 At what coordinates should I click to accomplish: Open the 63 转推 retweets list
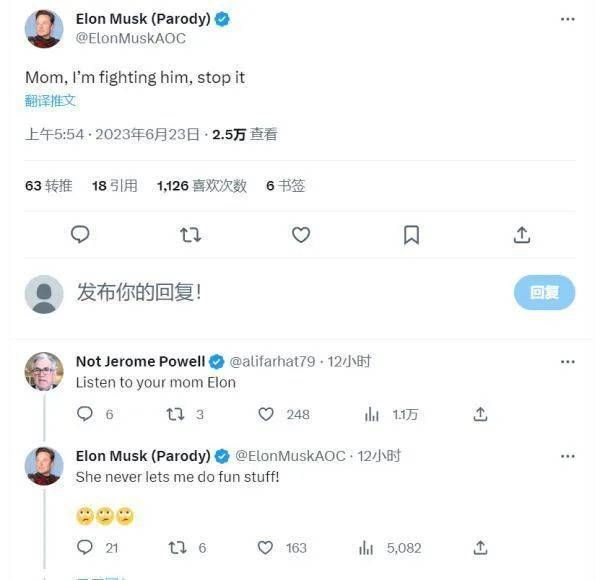click(x=49, y=186)
